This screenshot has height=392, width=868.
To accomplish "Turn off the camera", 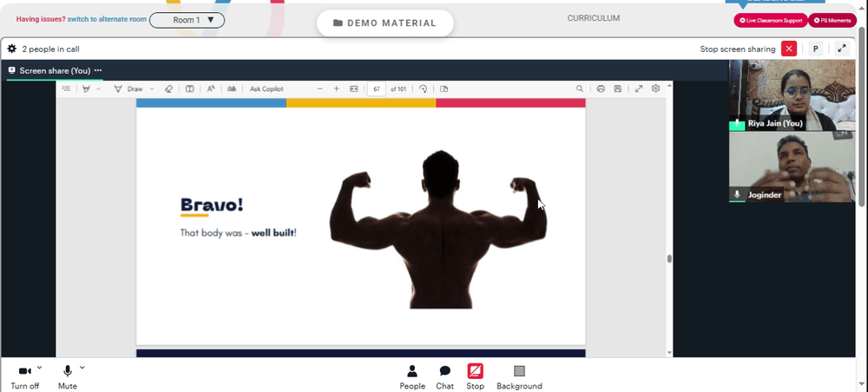I will point(25,377).
